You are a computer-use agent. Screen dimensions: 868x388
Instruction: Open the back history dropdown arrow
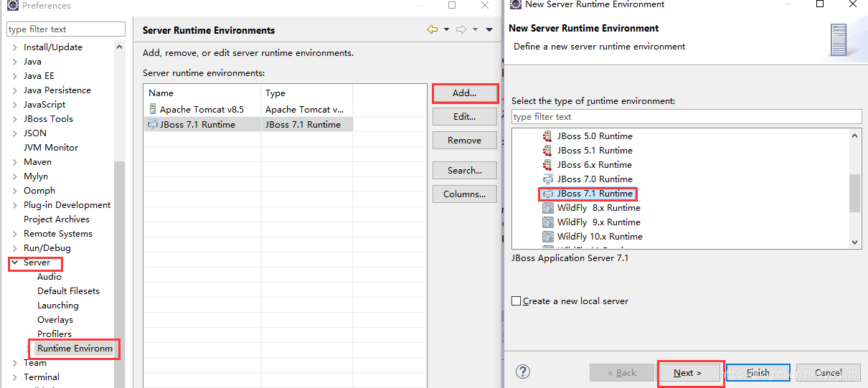tap(446, 30)
